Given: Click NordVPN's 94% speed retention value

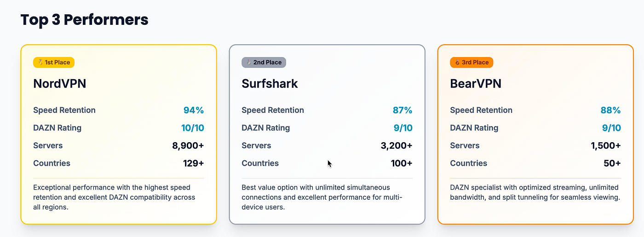Looking at the screenshot, I should click(194, 110).
